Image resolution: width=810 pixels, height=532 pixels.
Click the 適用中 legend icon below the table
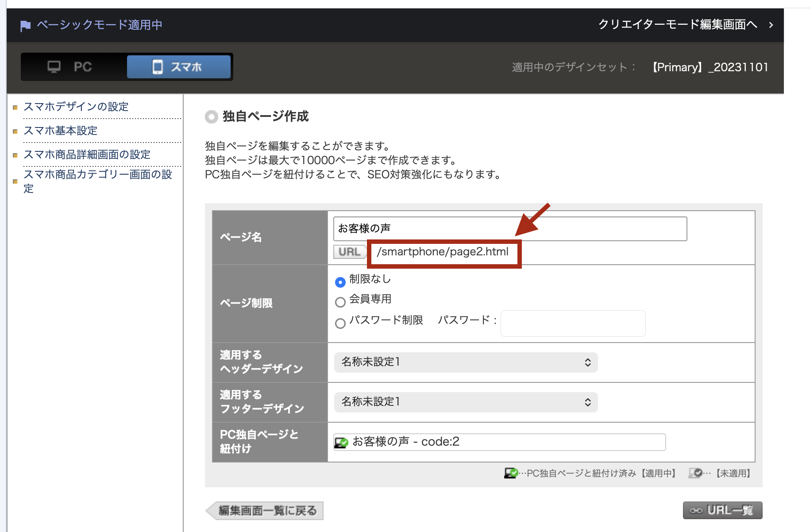(511, 473)
